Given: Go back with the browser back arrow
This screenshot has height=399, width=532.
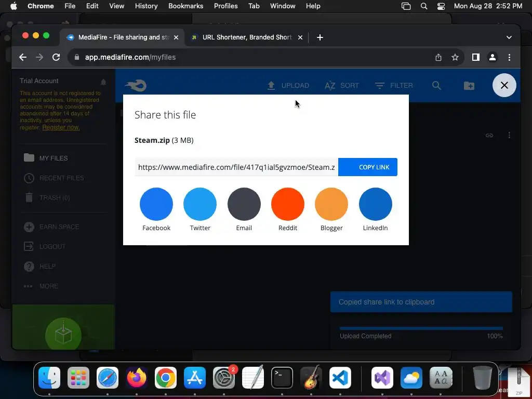Looking at the screenshot, I should pos(23,57).
